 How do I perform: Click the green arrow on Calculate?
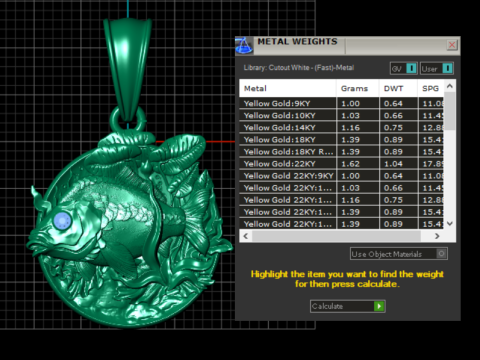click(x=379, y=306)
